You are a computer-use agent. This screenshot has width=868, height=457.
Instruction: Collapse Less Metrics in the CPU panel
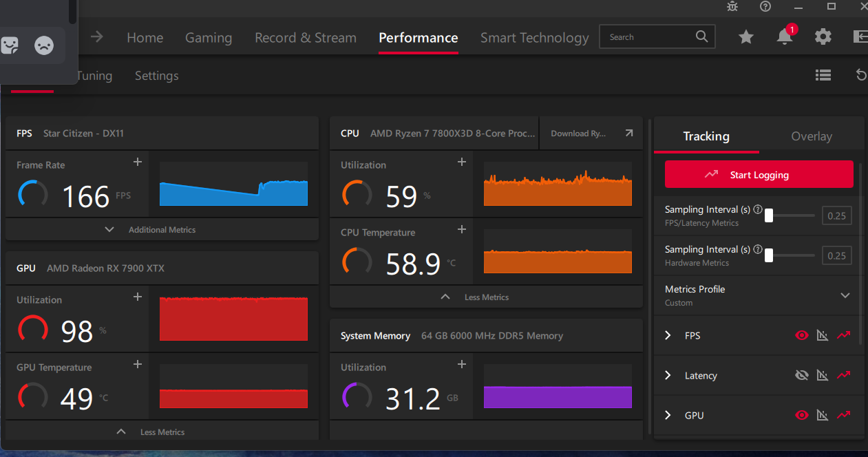(486, 297)
